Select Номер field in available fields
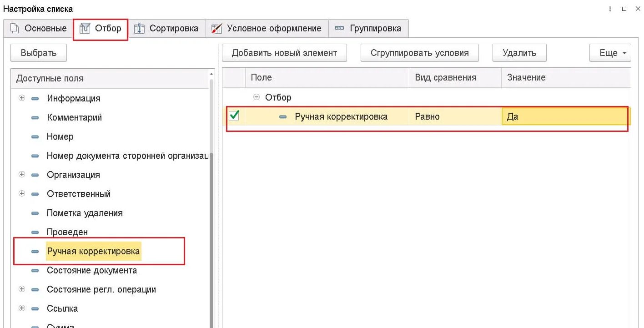Screen dimensions: 644x328 pos(60,136)
